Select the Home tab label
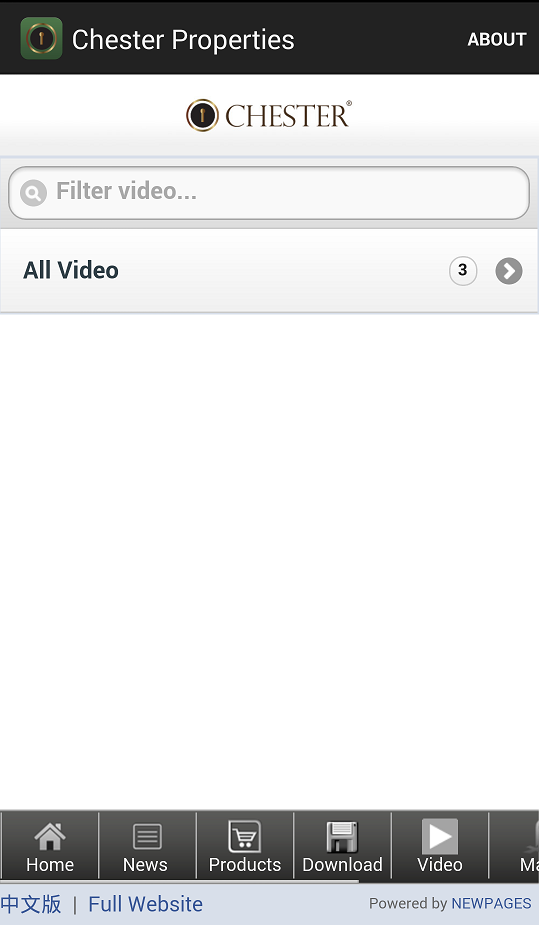The height and width of the screenshot is (925, 539). click(50, 864)
